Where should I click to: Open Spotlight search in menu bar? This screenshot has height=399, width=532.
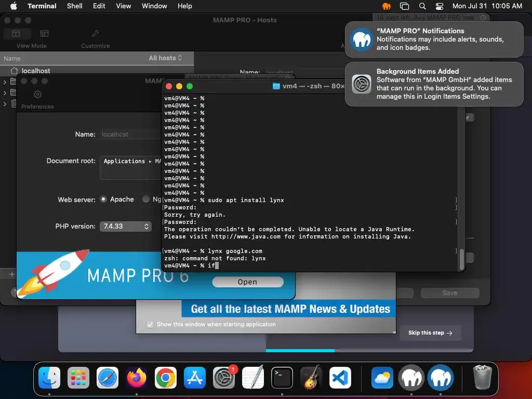pos(422,6)
